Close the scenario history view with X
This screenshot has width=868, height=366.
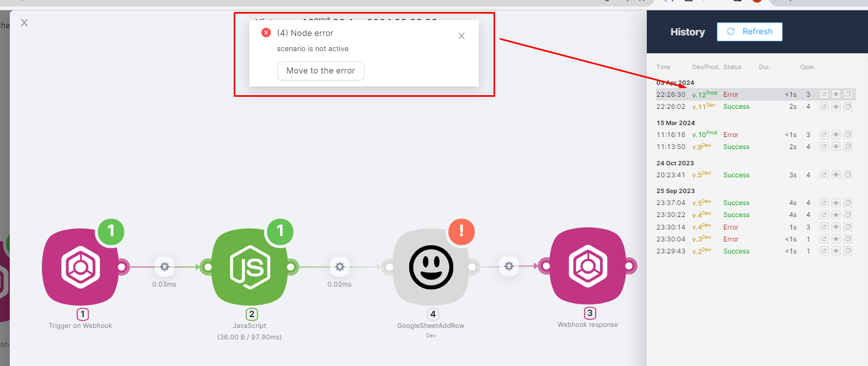[x=24, y=23]
